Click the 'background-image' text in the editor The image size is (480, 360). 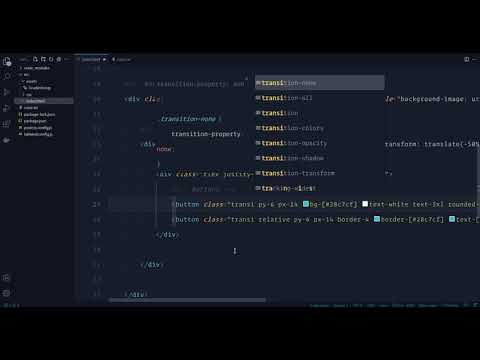(431, 99)
